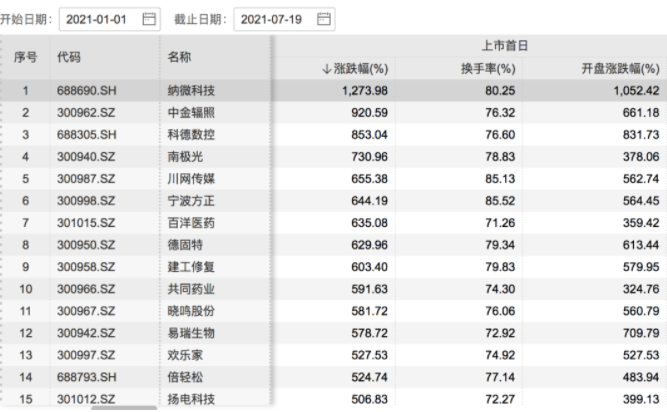Select stock code 300987.SZ
Image resolution: width=667 pixels, height=412 pixels.
(x=86, y=179)
